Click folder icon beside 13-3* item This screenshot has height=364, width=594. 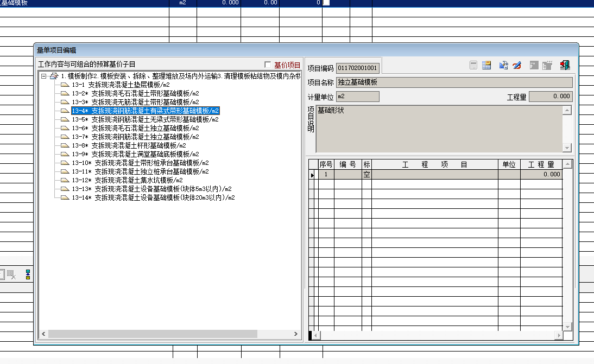coord(65,102)
